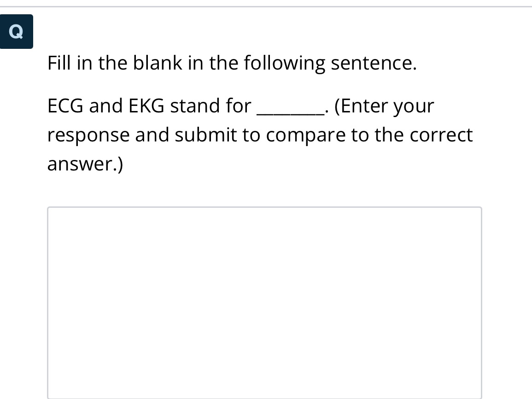This screenshot has height=399, width=532.
Task: Click the thin divider line at the top
Action: [x=266, y=6]
